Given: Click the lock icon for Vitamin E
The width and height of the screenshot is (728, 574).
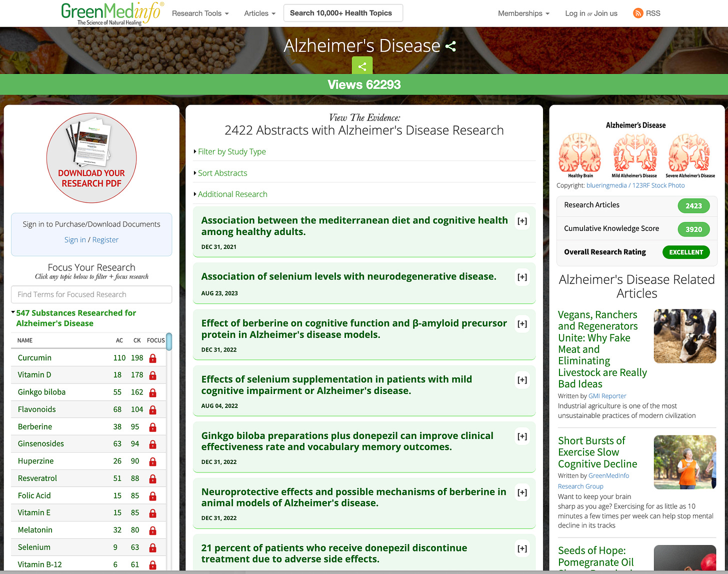Looking at the screenshot, I should pyautogui.click(x=153, y=513).
